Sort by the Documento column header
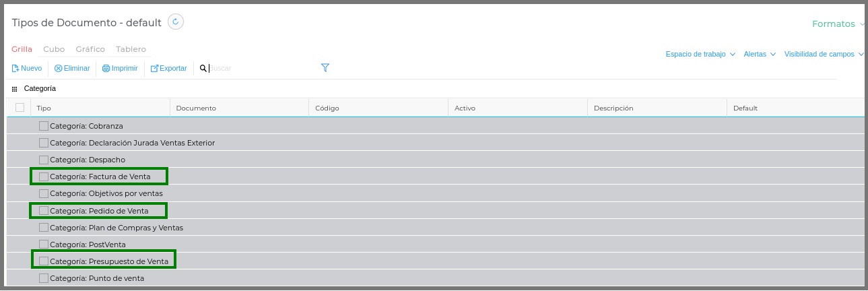Image resolution: width=868 pixels, height=291 pixels. pyautogui.click(x=196, y=108)
